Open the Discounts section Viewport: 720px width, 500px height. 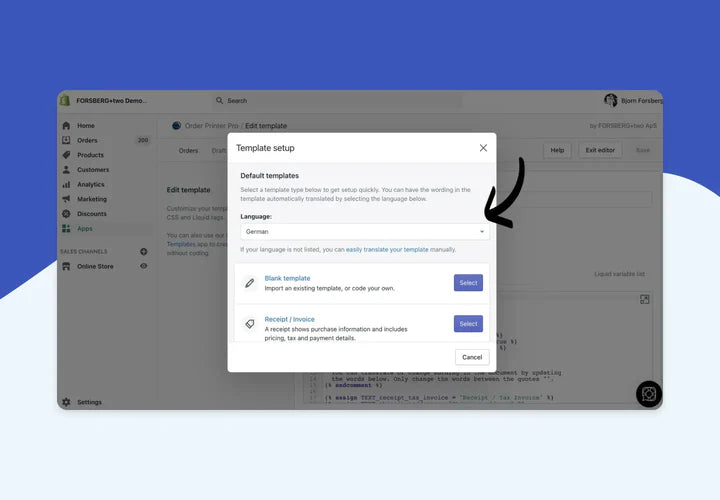coord(92,213)
